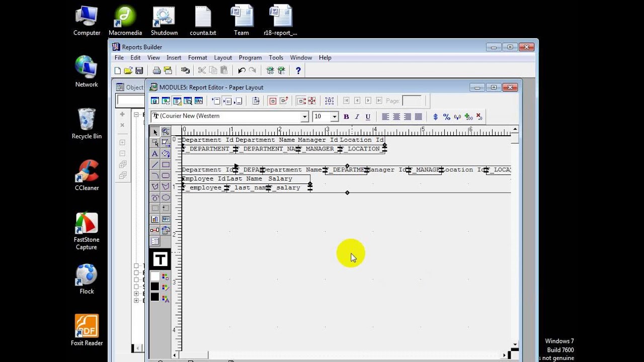Open the Layout menu
The height and width of the screenshot is (362, 644).
(x=223, y=58)
